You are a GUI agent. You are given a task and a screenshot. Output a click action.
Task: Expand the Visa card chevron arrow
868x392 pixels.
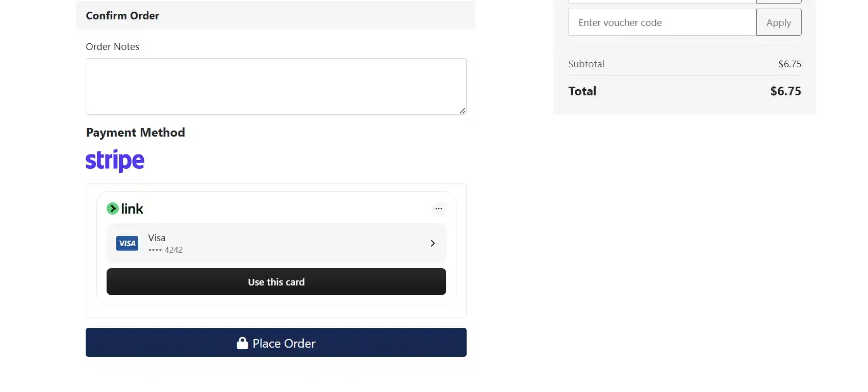pyautogui.click(x=432, y=243)
